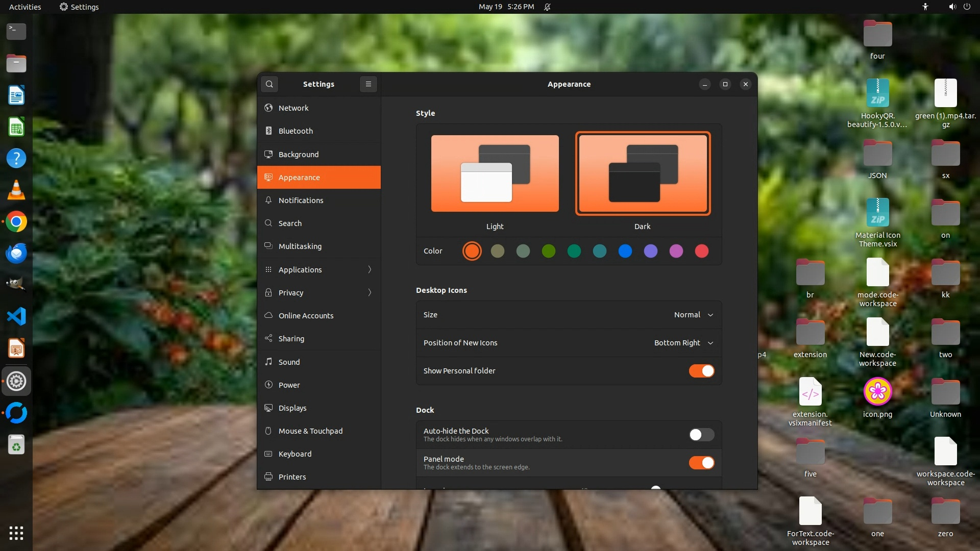Screen dimensions: 980x551
Task: Expand the Applications submenu in sidebar
Action: pyautogui.click(x=319, y=269)
